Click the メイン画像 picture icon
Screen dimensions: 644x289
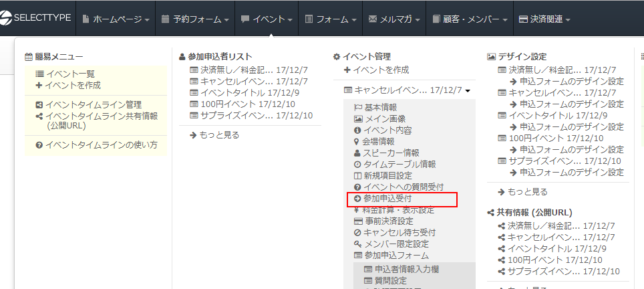tap(357, 118)
